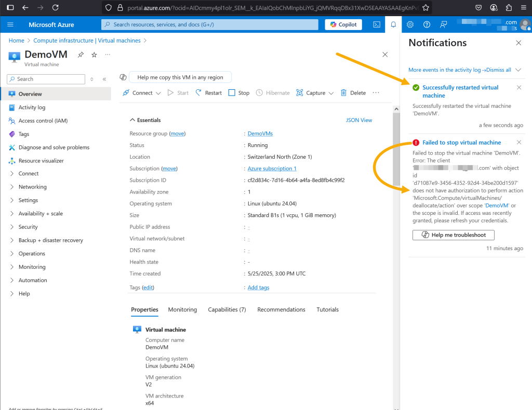Open the feedback icon in header
532x410 pixels.
[443, 24]
